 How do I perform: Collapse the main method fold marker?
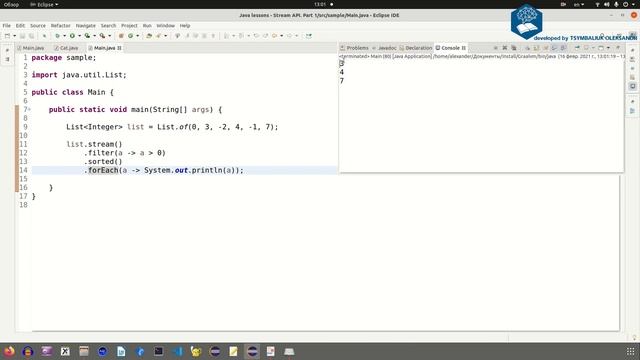click(29, 109)
